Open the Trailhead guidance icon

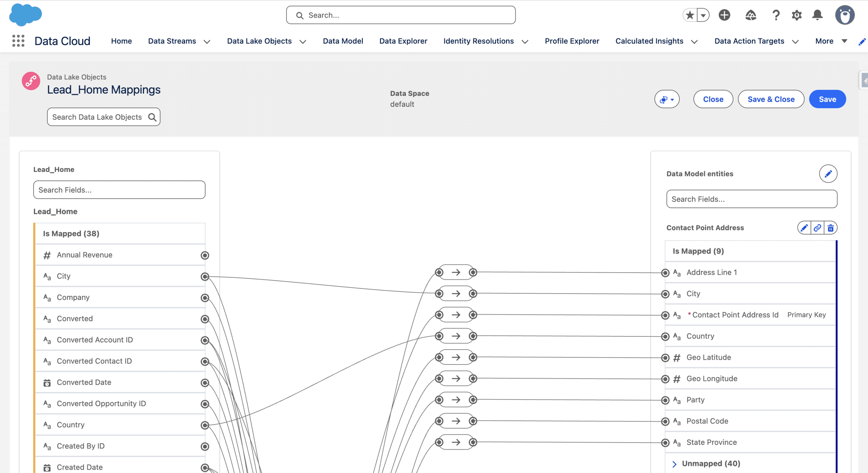[x=751, y=15]
